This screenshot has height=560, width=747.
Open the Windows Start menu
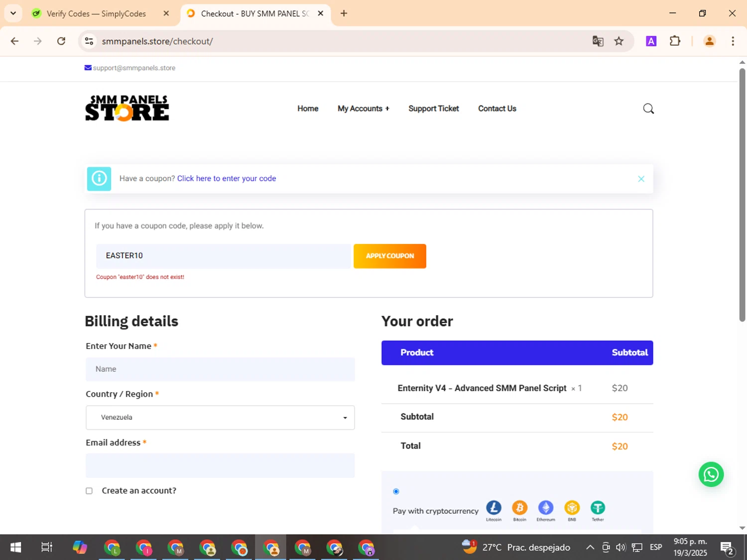15,548
